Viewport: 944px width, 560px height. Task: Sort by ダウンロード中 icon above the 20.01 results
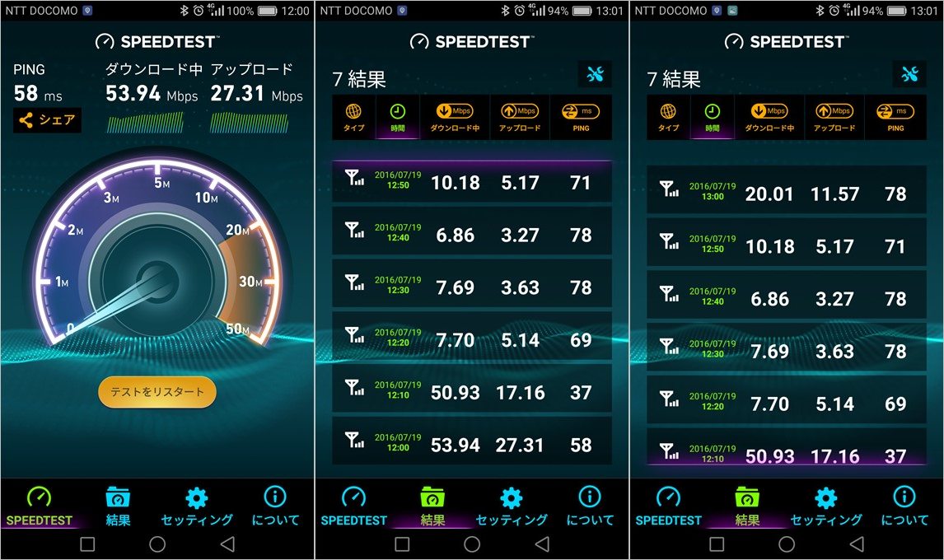[769, 117]
